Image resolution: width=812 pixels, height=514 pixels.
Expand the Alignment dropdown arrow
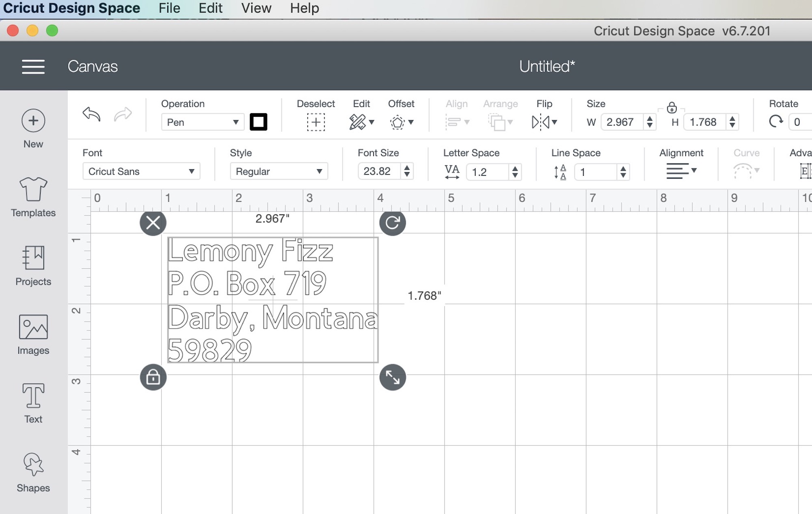[694, 171]
